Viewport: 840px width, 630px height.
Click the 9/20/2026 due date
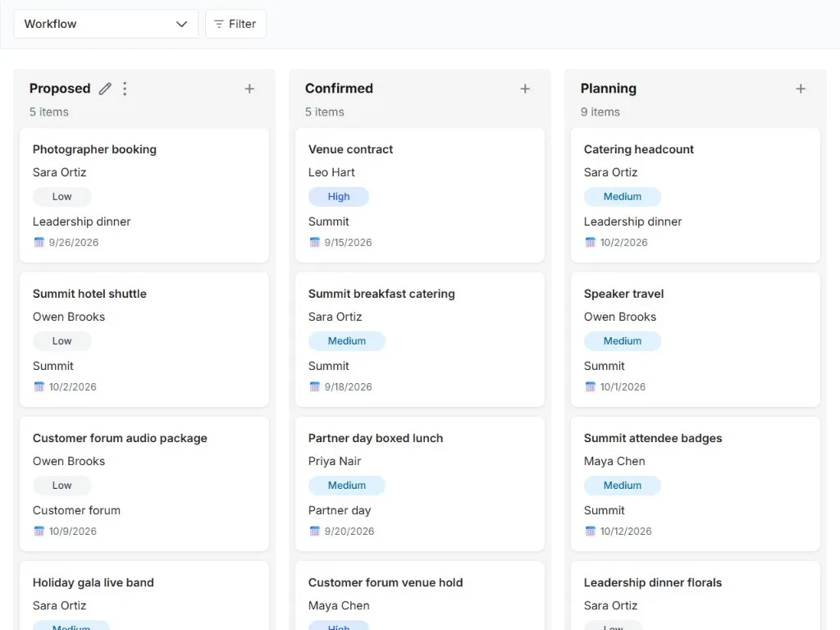tap(349, 531)
